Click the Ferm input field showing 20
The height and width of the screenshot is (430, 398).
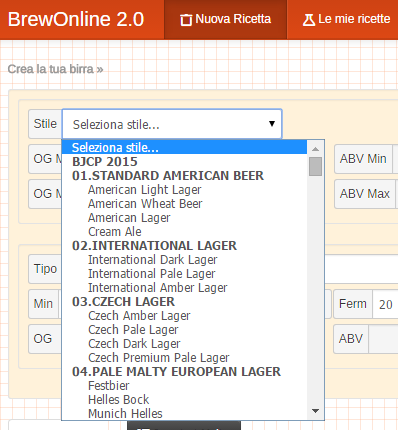tap(385, 304)
